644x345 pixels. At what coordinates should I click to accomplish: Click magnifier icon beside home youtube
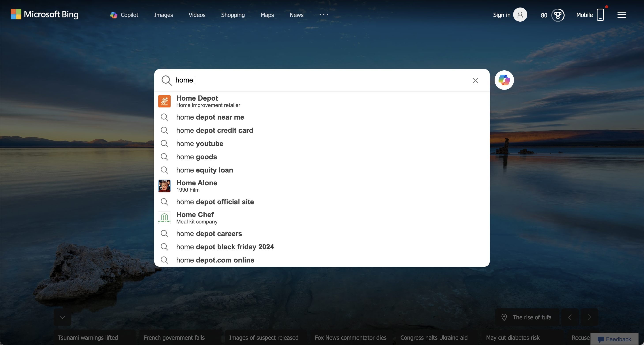coord(164,144)
